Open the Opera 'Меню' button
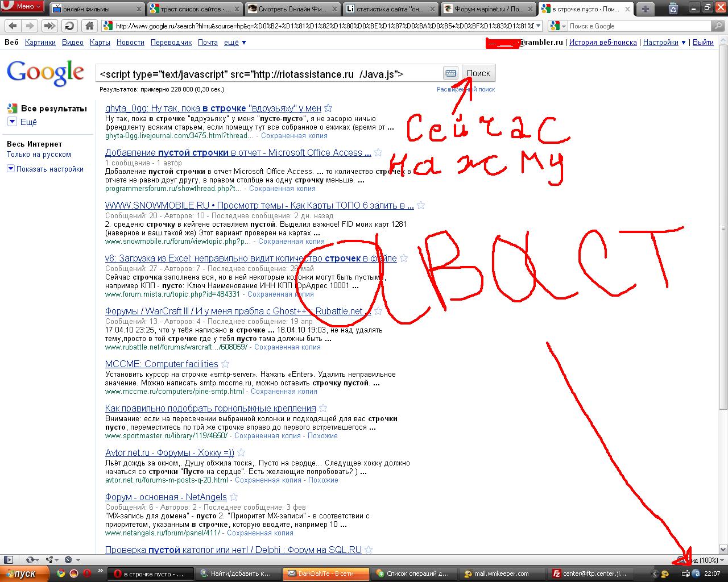 pos(22,6)
